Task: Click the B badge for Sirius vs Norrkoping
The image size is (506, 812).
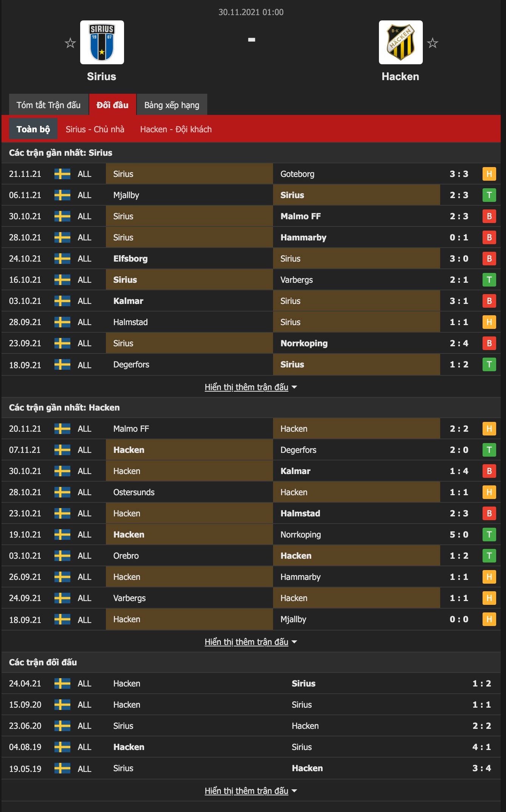Action: (489, 343)
